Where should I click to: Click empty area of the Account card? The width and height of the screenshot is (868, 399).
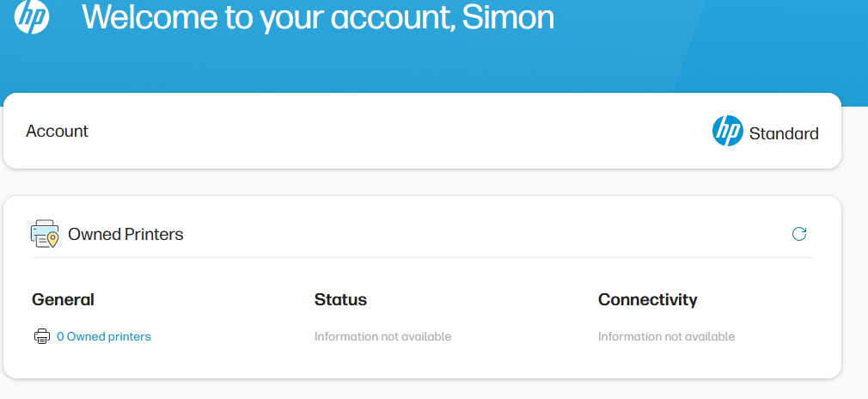pyautogui.click(x=387, y=132)
